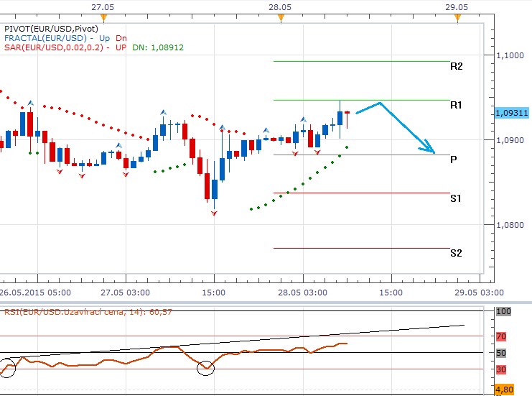532x396 pixels.
Task: Click the S1 support label
Action: (x=456, y=198)
